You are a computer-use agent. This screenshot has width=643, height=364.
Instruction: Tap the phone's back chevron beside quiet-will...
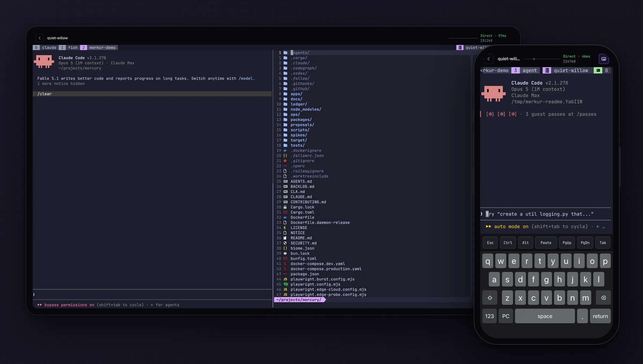[489, 59]
